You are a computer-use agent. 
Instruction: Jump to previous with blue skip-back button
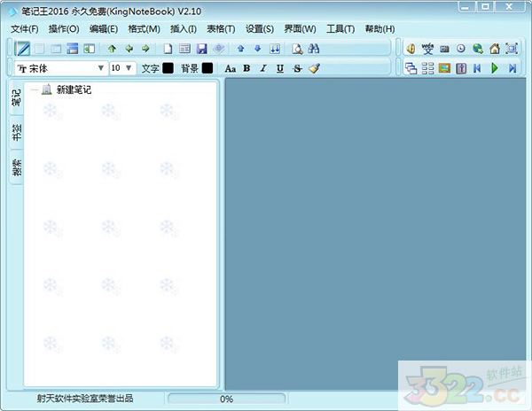point(477,68)
